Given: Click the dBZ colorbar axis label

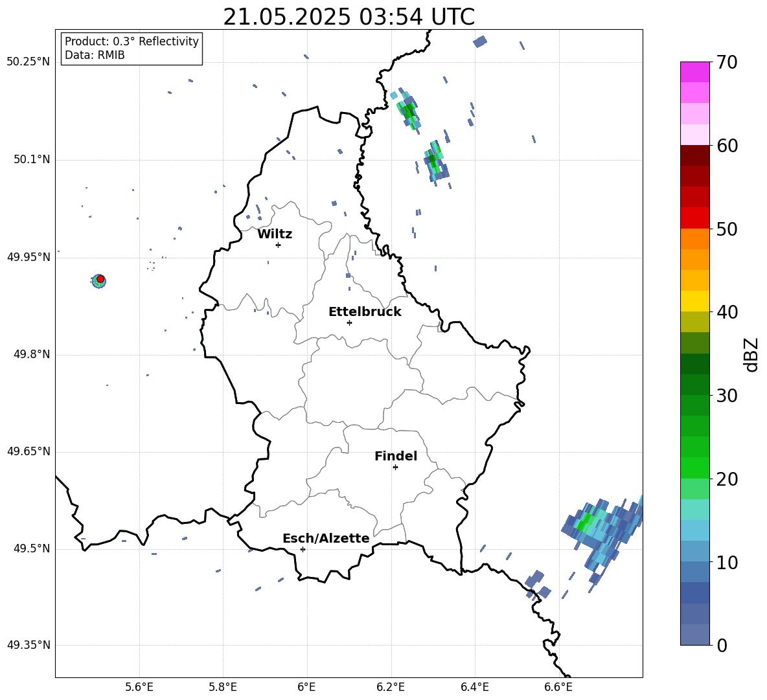Looking at the screenshot, I should (751, 354).
